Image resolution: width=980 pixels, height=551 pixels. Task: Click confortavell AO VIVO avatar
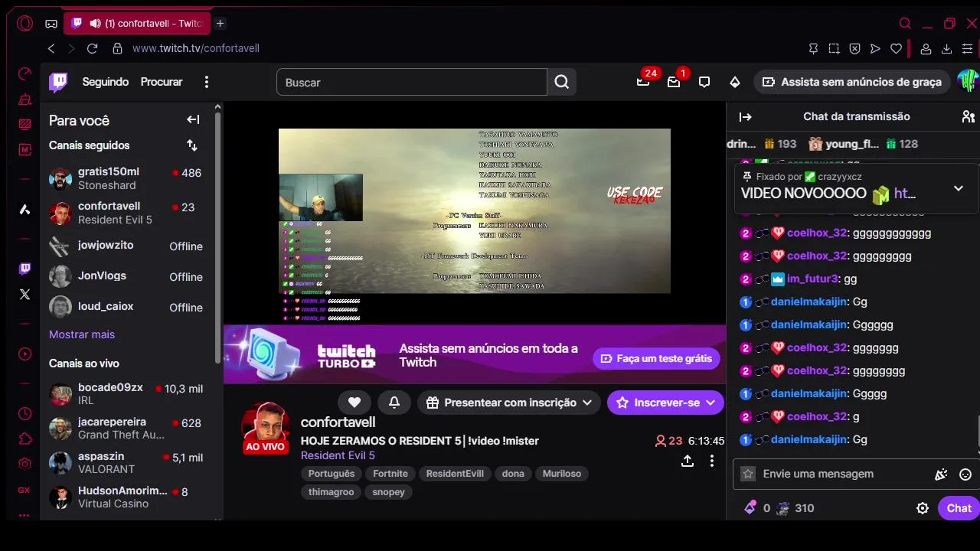(x=265, y=428)
